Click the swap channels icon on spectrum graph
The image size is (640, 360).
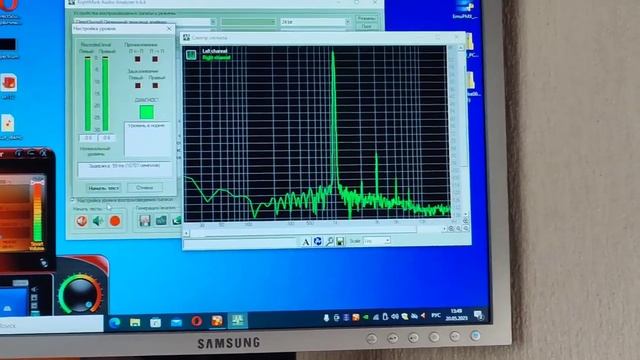tap(191, 55)
